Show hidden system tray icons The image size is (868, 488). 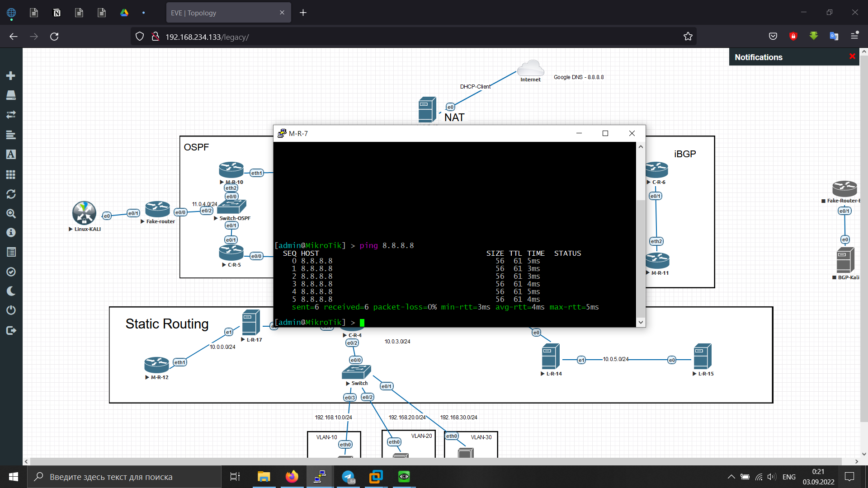click(x=731, y=477)
